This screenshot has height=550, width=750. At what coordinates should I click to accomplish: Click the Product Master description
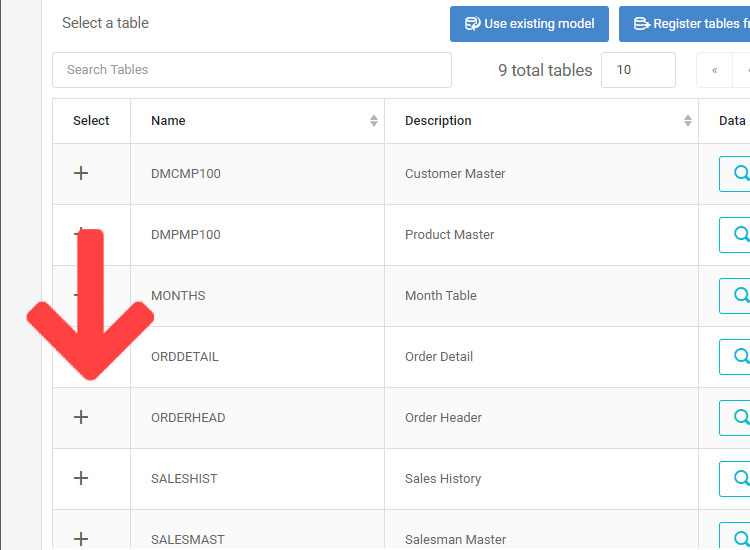tap(450, 235)
